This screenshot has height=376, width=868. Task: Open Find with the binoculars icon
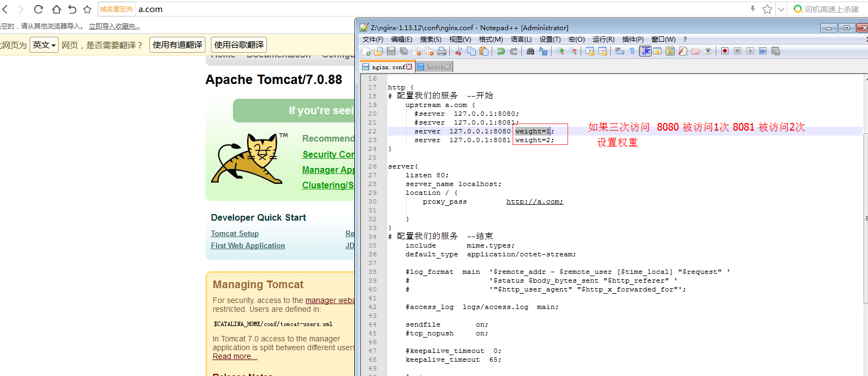tap(530, 51)
